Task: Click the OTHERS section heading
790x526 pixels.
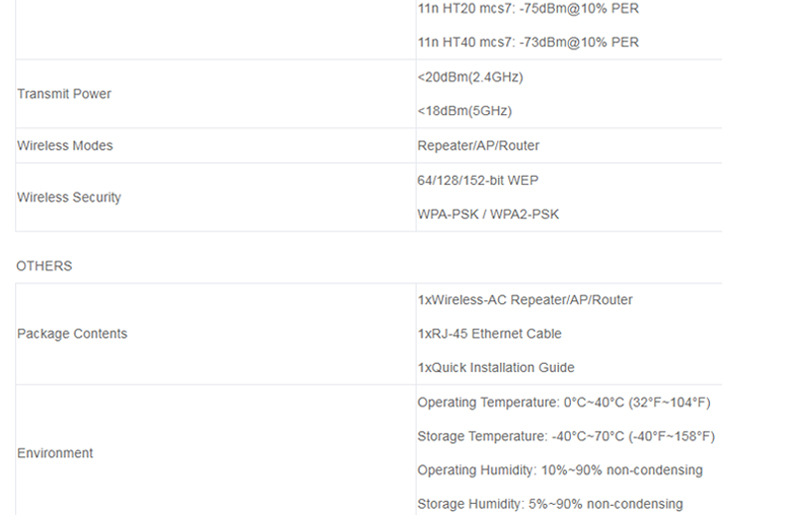Action: (44, 267)
